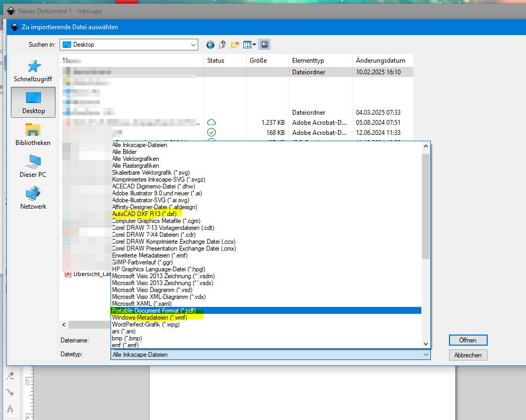Viewport: 526px width, 420px height.
Task: Choose 'Alle Inkscape-Dateien' in the file type list
Action: pos(140,145)
